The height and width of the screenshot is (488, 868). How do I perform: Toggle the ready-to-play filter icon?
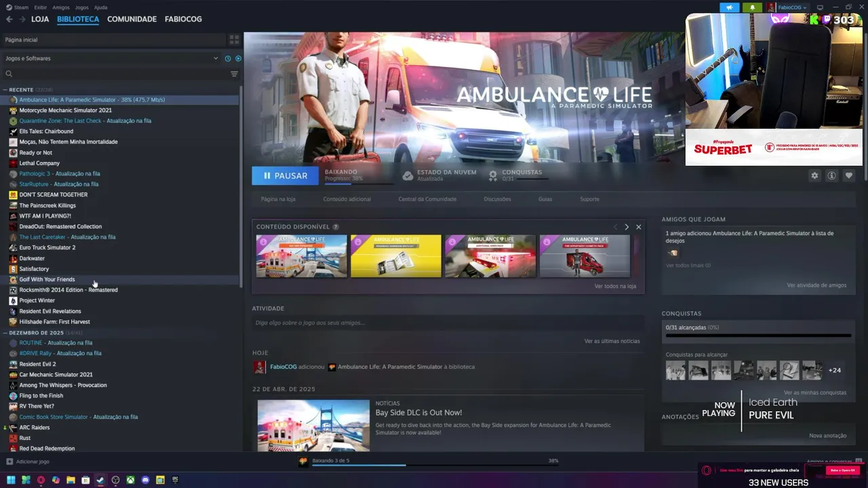click(238, 58)
